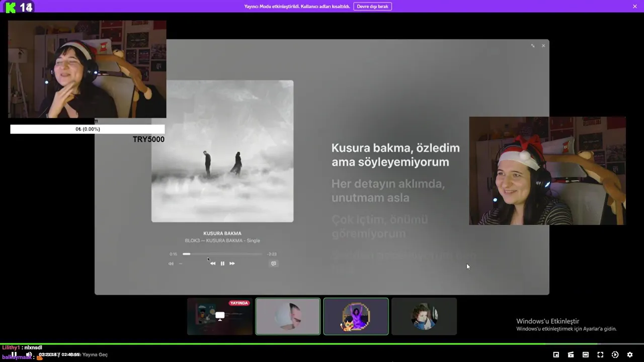Jump to lyric 'Her detayın aklımda'
Screen dimensions: 644x362
tap(388, 191)
